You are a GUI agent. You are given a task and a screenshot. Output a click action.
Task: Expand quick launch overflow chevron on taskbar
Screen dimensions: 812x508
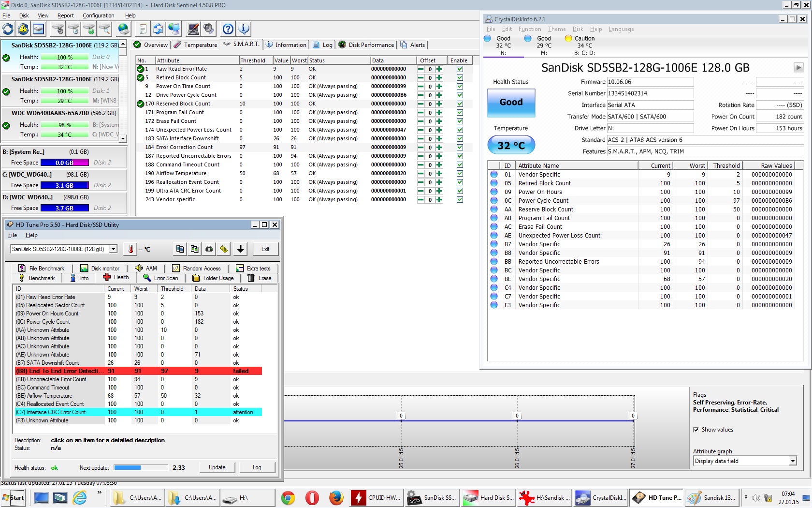pyautogui.click(x=100, y=493)
